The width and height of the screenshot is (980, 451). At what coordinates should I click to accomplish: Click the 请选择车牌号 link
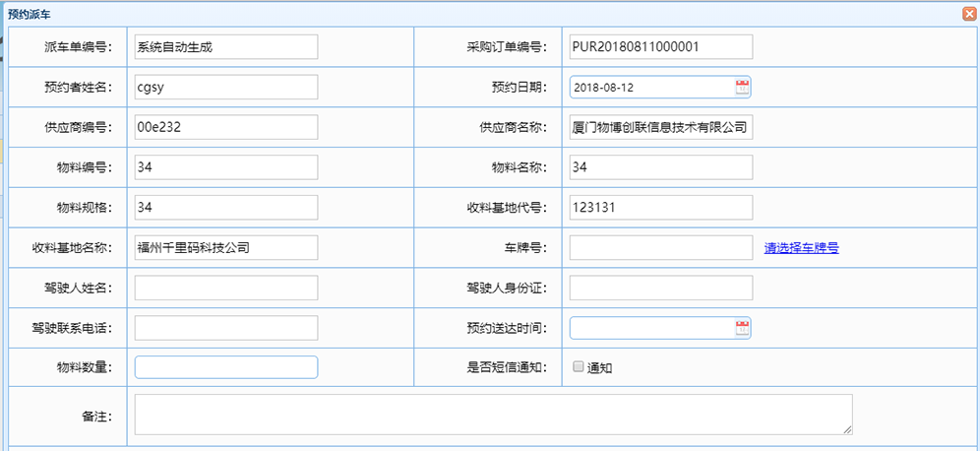(x=801, y=248)
